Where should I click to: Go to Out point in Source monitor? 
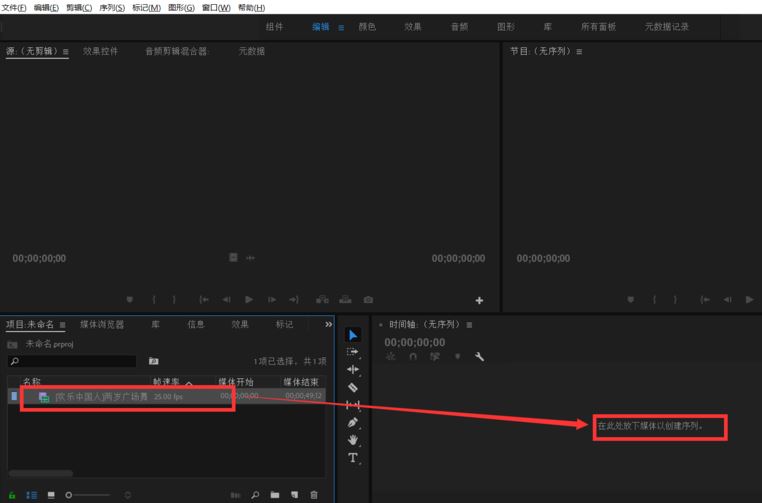[294, 299]
